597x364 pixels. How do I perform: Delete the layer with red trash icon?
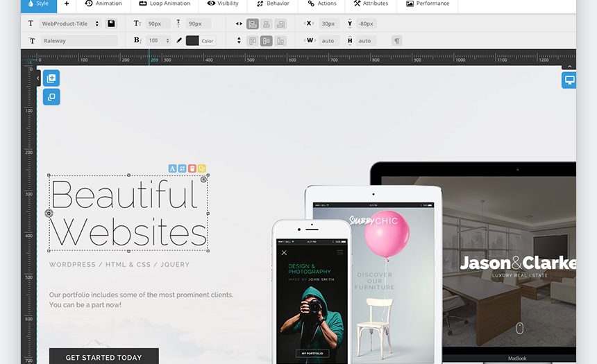coord(192,168)
